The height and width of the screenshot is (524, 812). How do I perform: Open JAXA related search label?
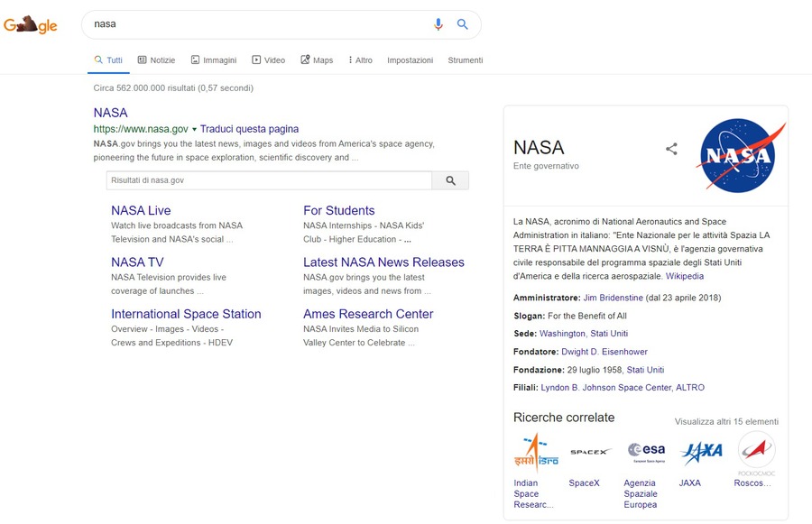tap(690, 483)
